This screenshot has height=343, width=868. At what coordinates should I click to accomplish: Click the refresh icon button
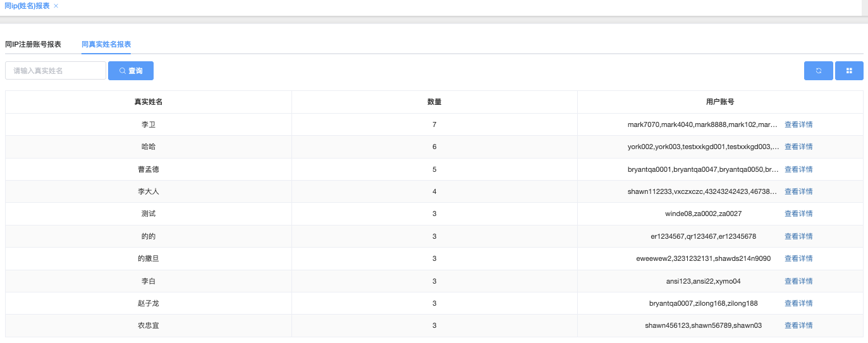point(818,71)
